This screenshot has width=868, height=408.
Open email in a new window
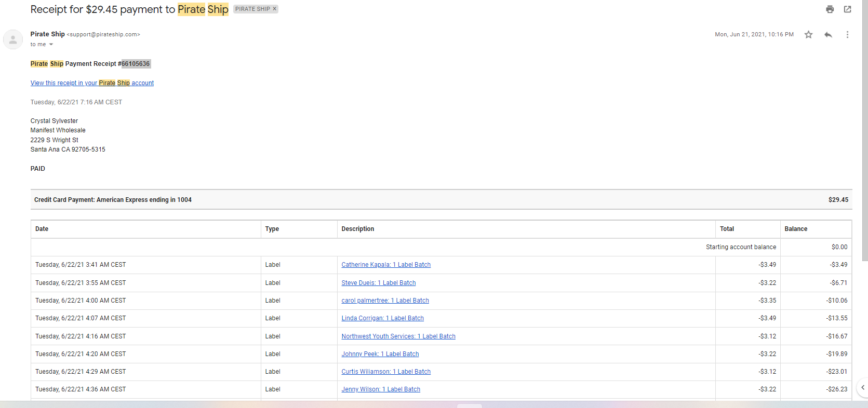click(x=848, y=9)
